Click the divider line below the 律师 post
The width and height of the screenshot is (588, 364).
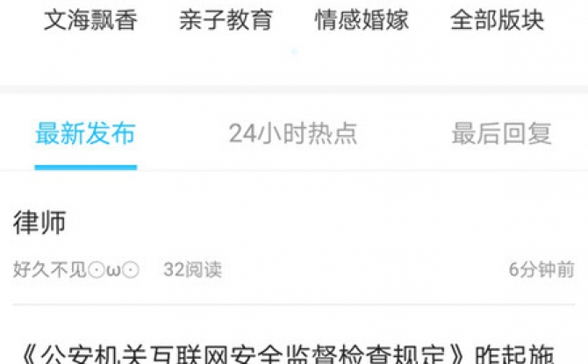click(294, 304)
